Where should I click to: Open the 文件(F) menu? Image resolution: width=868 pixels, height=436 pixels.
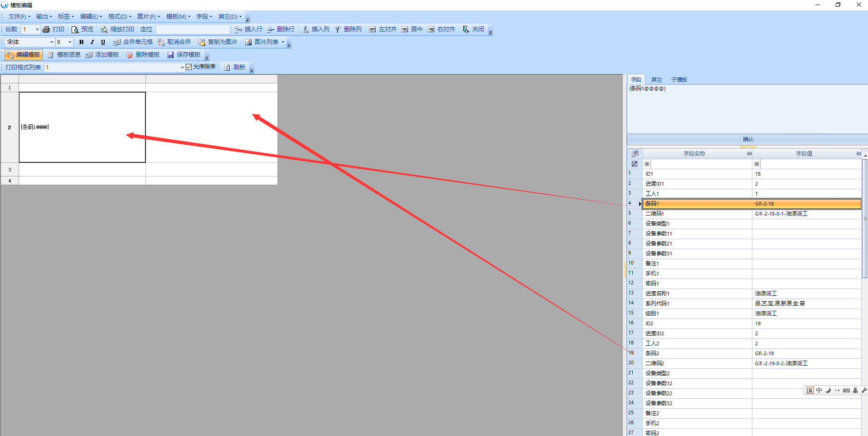point(19,17)
